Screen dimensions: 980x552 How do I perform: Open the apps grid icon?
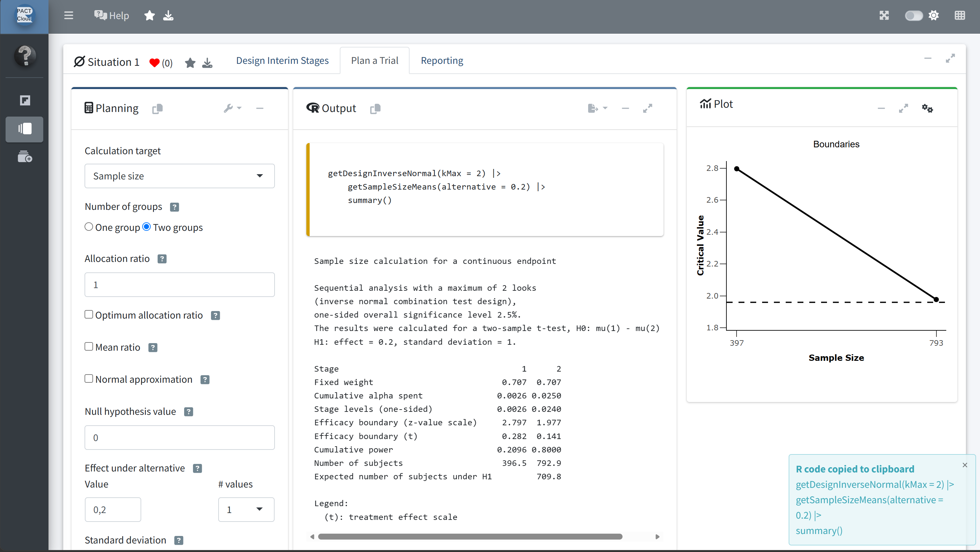(x=960, y=16)
